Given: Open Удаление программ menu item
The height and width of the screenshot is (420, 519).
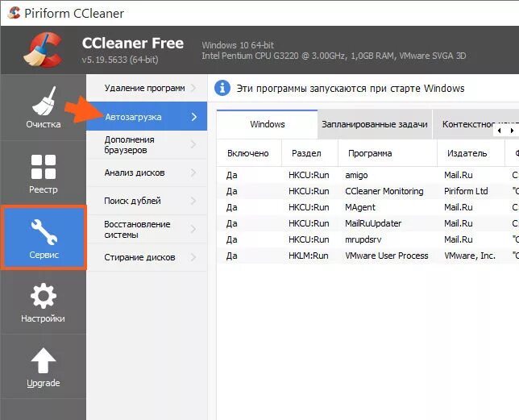Looking at the screenshot, I should 147,88.
